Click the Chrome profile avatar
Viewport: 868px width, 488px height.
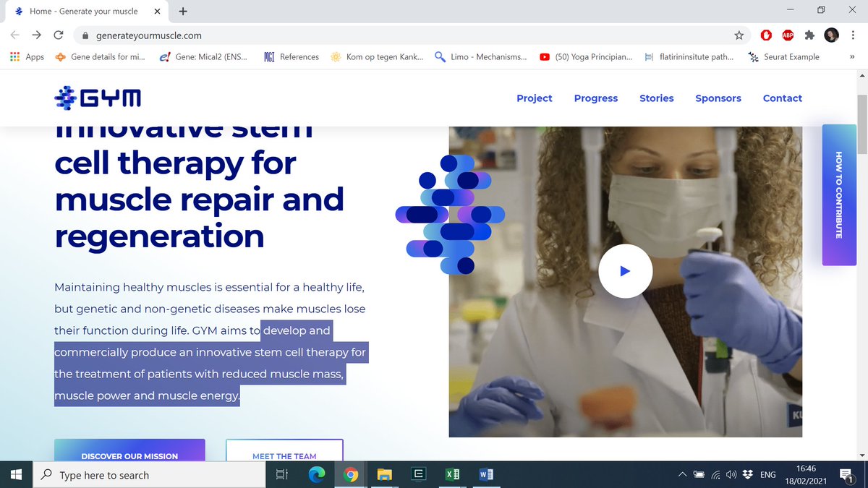831,34
